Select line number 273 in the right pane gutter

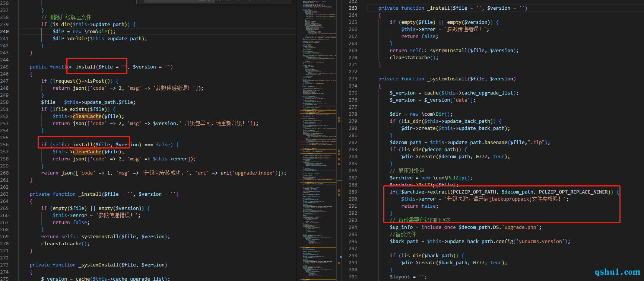(x=353, y=79)
